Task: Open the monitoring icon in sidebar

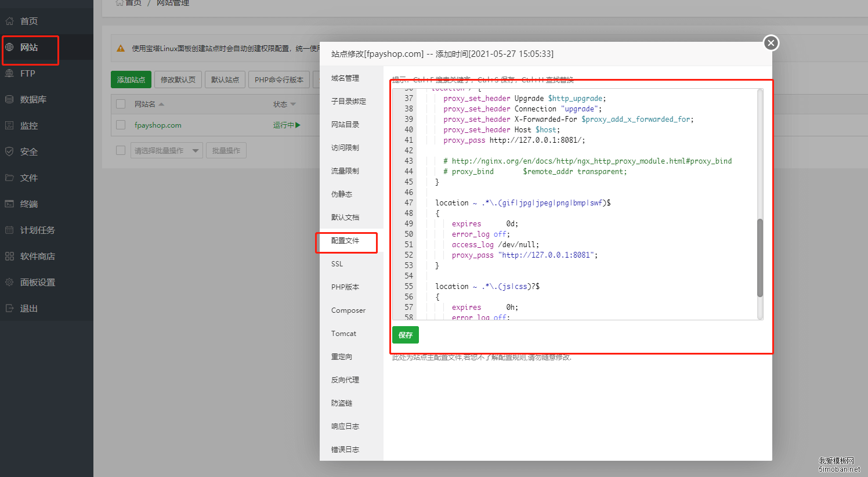Action: [x=9, y=125]
